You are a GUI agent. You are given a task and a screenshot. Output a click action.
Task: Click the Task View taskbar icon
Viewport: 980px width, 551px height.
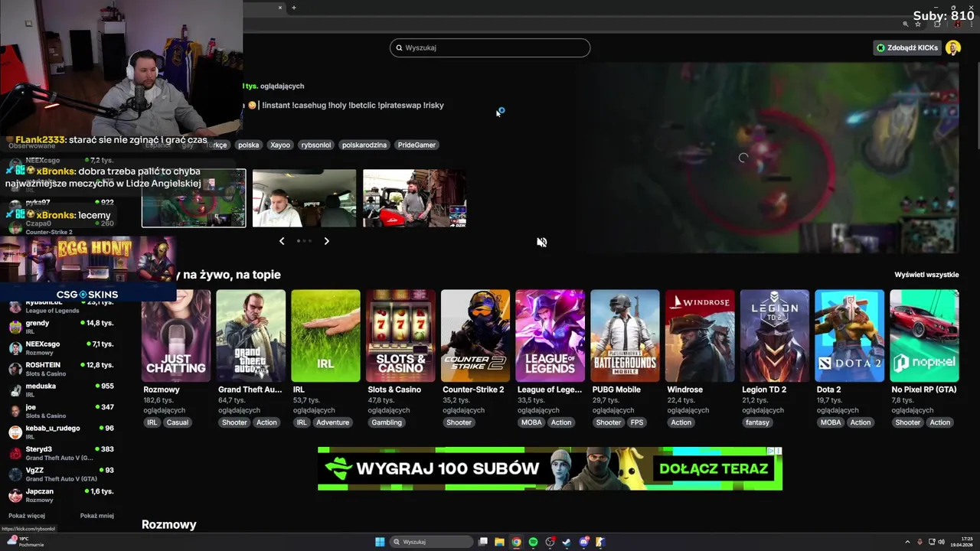coord(483,542)
